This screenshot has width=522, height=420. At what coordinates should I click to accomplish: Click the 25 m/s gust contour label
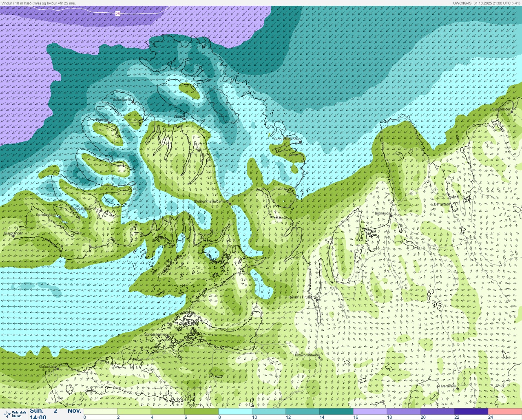[x=118, y=14]
